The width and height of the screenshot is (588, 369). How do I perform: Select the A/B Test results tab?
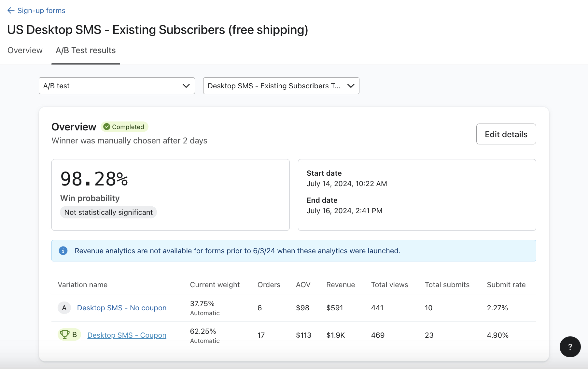(85, 50)
